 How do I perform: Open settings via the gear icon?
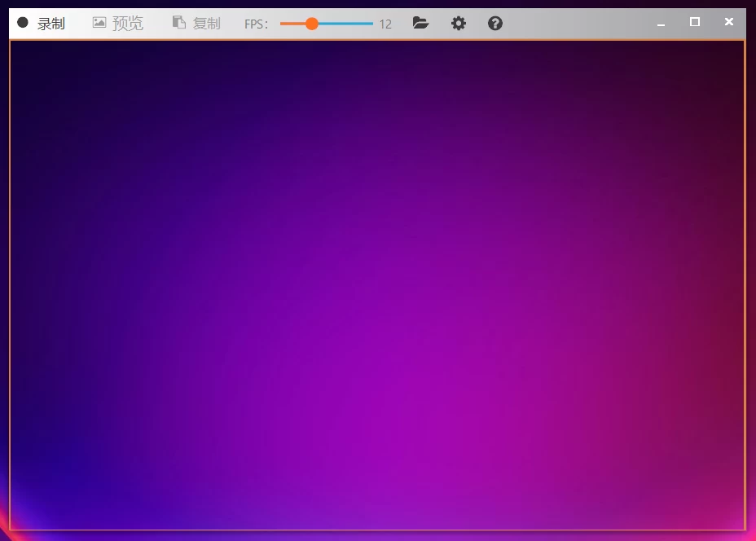pos(458,23)
